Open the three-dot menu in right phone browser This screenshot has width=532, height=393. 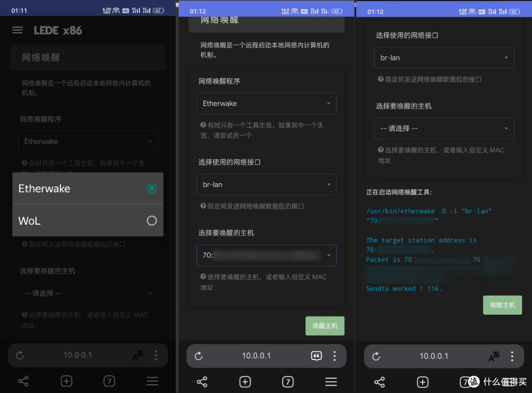[512, 356]
